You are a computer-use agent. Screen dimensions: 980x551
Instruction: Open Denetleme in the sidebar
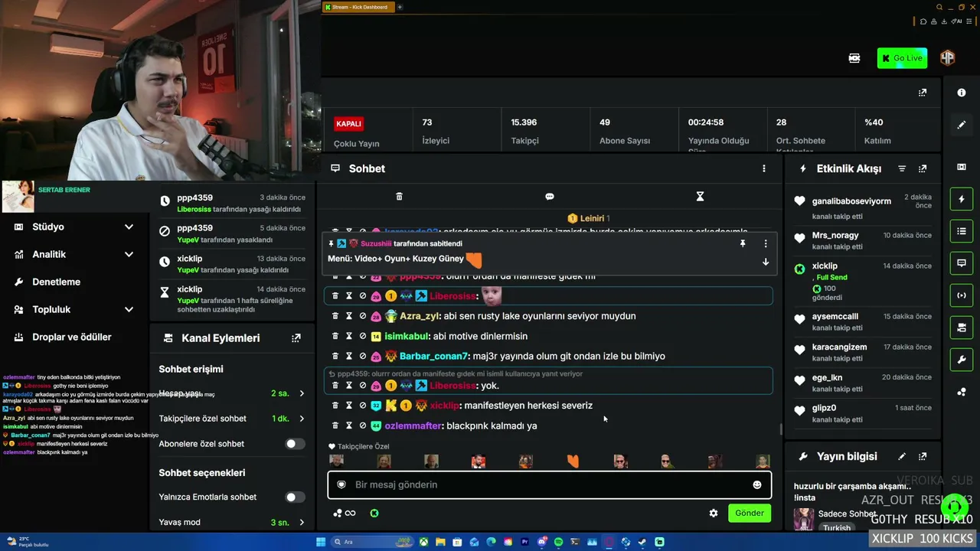click(56, 282)
